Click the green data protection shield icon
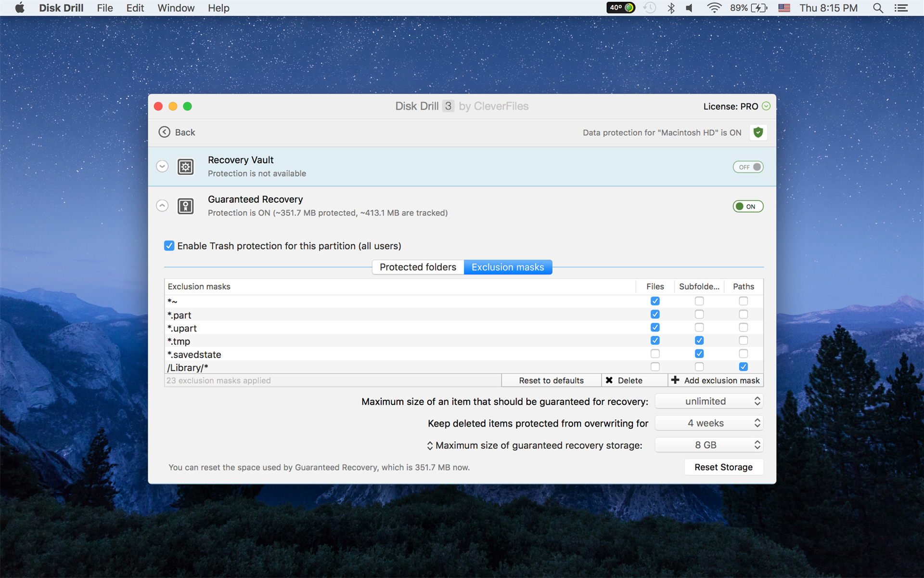This screenshot has height=578, width=924. pos(758,132)
